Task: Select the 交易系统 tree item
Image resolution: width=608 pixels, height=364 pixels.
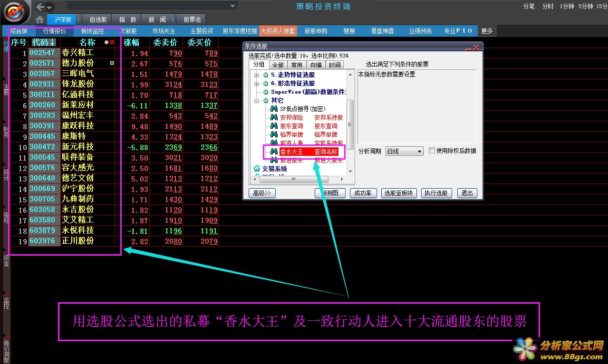Action: (x=274, y=169)
